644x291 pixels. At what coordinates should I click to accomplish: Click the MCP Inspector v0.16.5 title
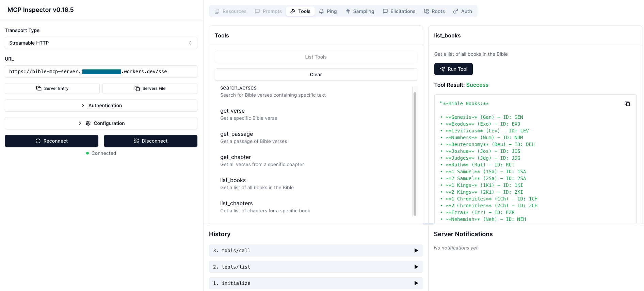pos(41,10)
